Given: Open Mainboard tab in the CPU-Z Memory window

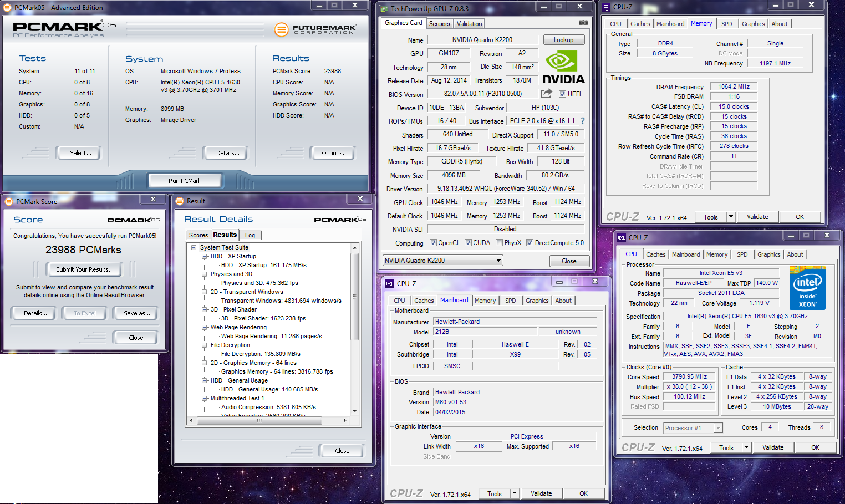Looking at the screenshot, I should pos(670,24).
